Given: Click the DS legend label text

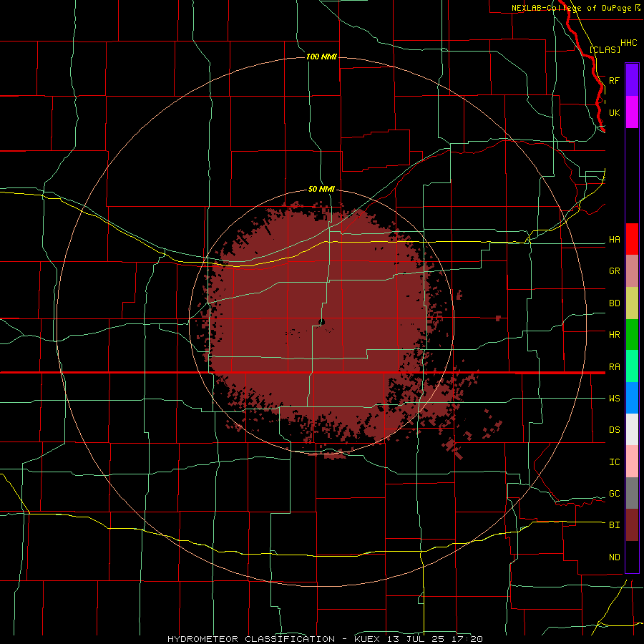Looking at the screenshot, I should click(614, 430).
